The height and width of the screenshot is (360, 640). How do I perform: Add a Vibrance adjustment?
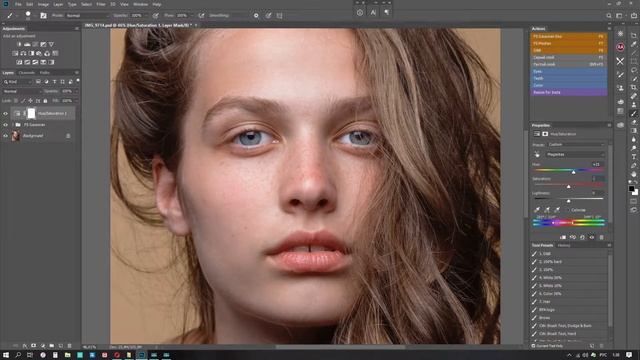click(x=51, y=44)
